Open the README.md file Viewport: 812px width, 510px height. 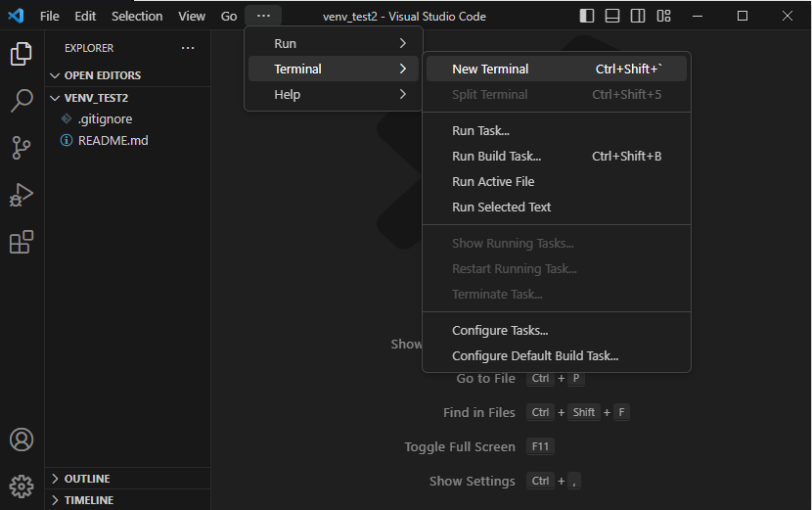pyautogui.click(x=127, y=140)
